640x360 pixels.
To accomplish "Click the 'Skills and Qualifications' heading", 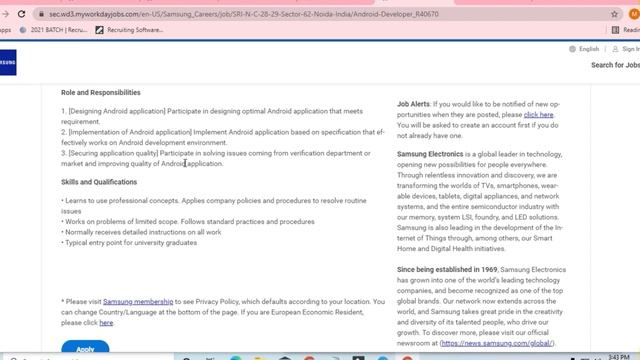I will pyautogui.click(x=99, y=182).
